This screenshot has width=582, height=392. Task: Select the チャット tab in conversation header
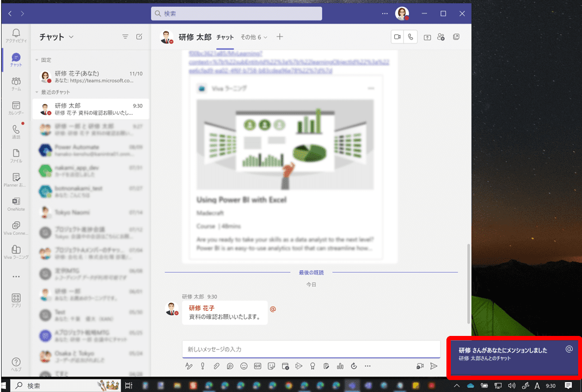[x=225, y=37]
